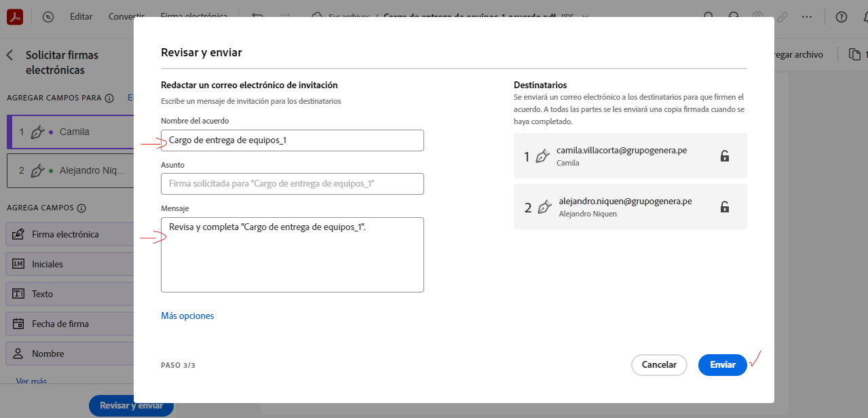Click the signer pen icon for Alejandro Niquen in the dialog
The height and width of the screenshot is (418, 868).
544,208
